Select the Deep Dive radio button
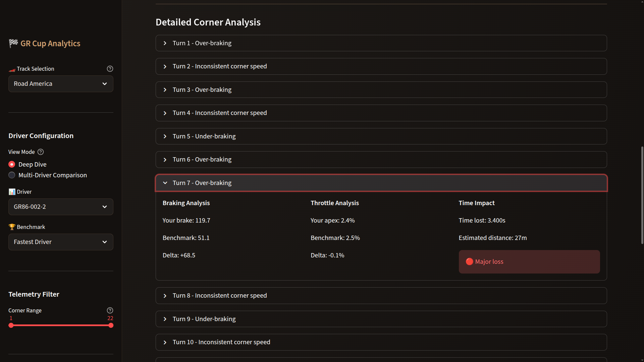 pyautogui.click(x=12, y=165)
